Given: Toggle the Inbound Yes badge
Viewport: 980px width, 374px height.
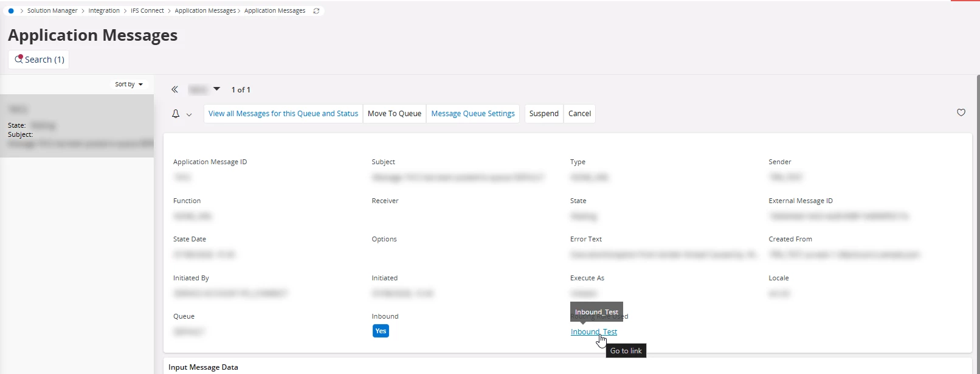Looking at the screenshot, I should [381, 331].
